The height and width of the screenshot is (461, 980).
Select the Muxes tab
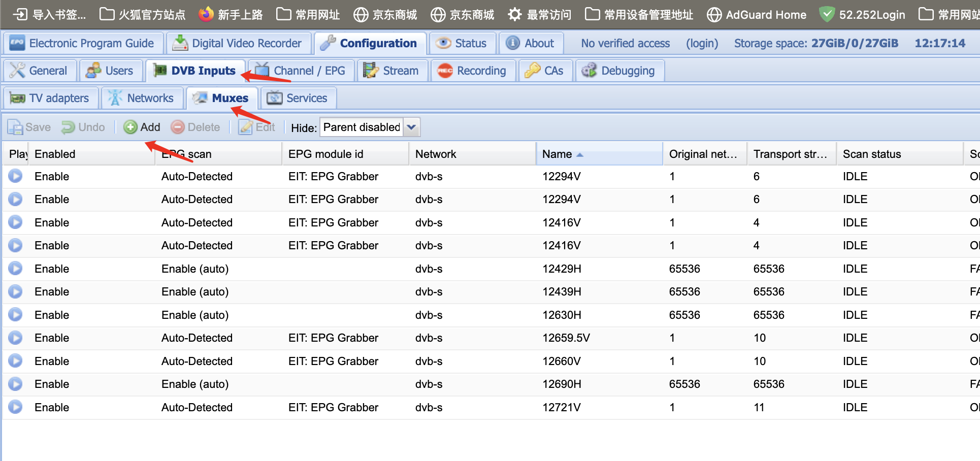(222, 98)
